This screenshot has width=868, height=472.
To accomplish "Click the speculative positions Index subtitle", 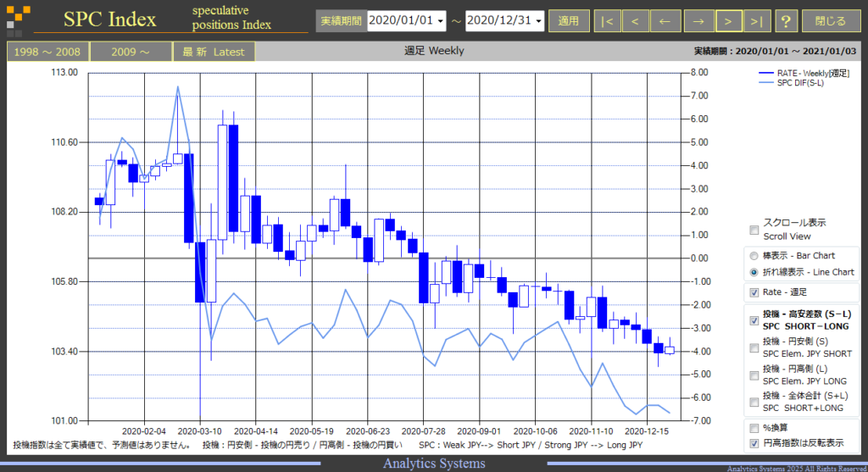I will [231, 18].
